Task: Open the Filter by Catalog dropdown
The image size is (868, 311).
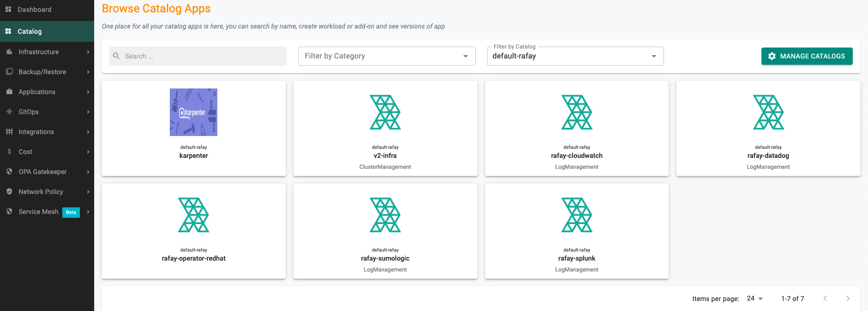Action: tap(575, 56)
